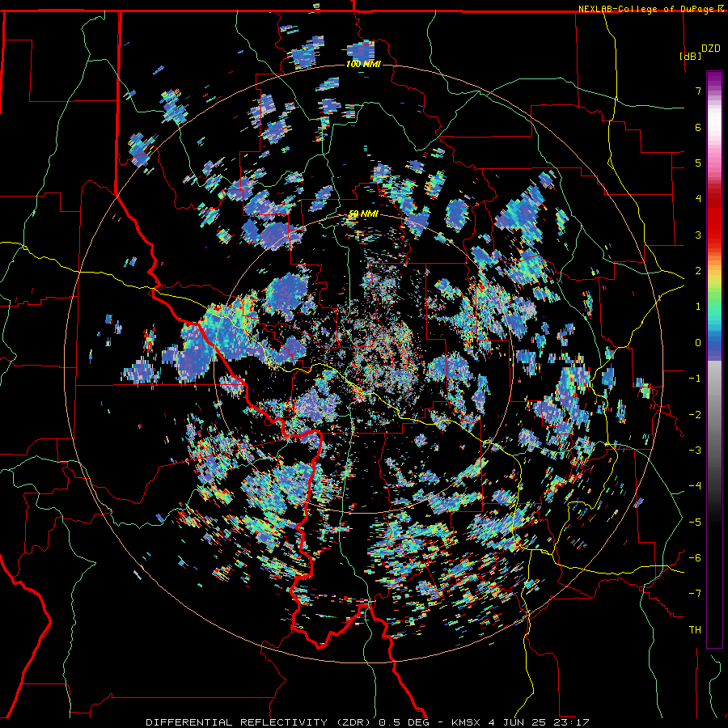Click the 50 NMI range ring label
The height and width of the screenshot is (728, 728).
[x=363, y=214]
